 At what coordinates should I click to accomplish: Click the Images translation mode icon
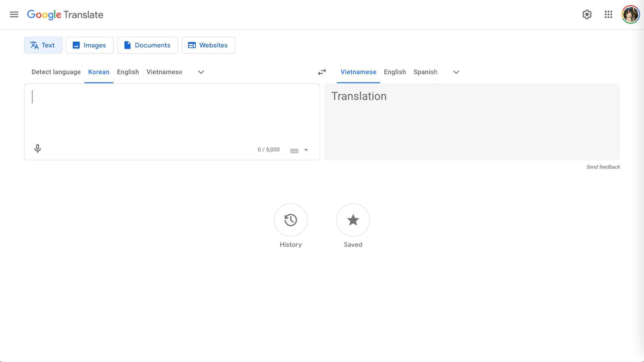(x=76, y=45)
